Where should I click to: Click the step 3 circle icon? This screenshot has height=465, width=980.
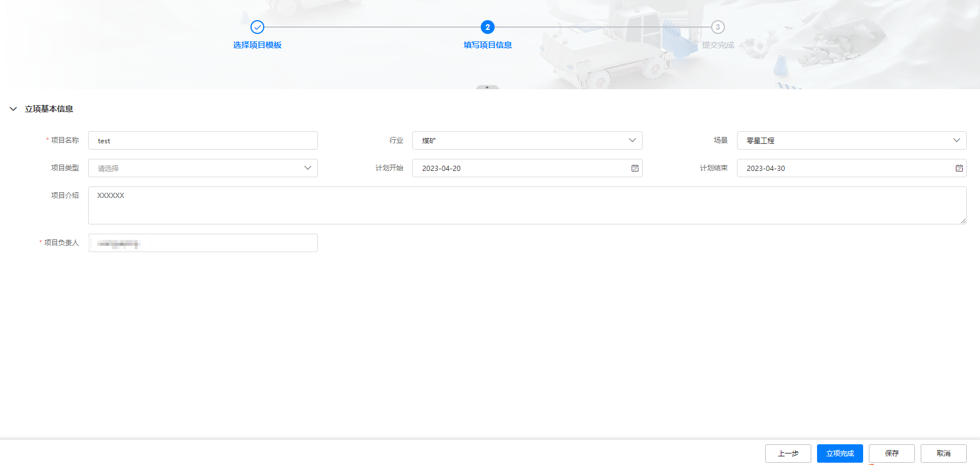717,27
